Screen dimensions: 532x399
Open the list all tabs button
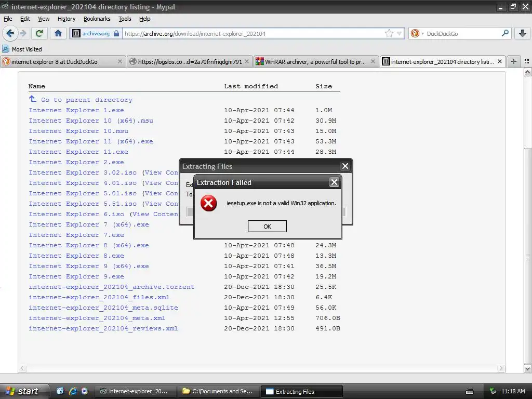click(x=527, y=61)
